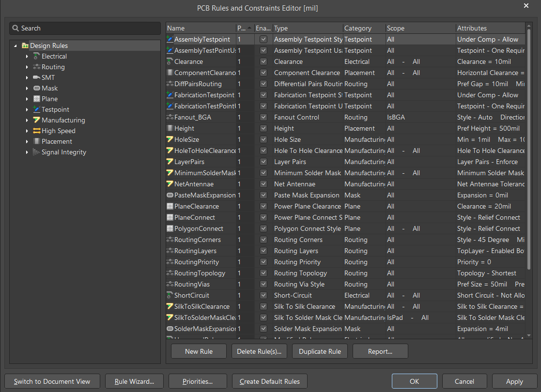Select the Electrical category icon in tree
541x392 pixels.
coord(37,56)
